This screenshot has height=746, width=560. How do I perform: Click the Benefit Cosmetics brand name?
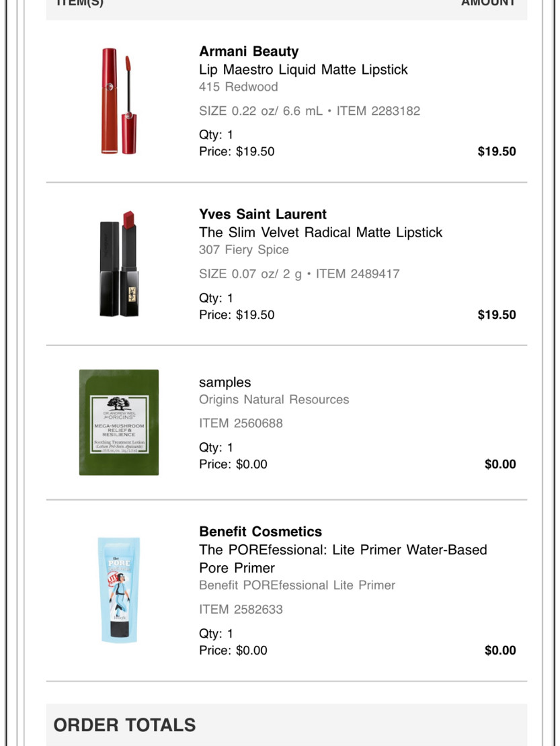(260, 532)
